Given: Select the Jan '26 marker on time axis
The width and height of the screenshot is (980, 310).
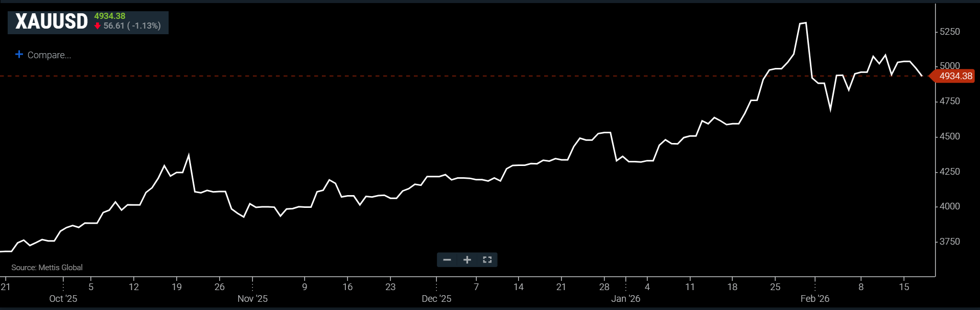Looking at the screenshot, I should 625,299.
